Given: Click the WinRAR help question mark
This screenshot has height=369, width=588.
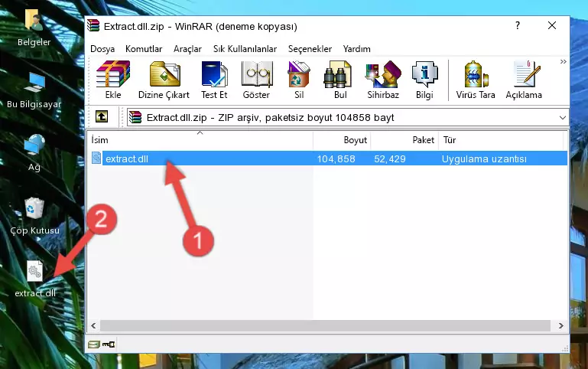Looking at the screenshot, I should [518, 25].
